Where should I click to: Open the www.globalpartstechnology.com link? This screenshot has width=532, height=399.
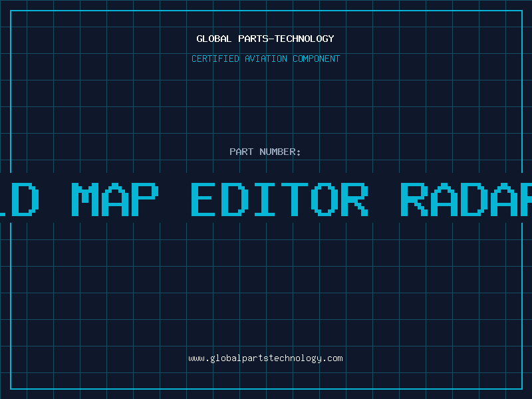265,358
